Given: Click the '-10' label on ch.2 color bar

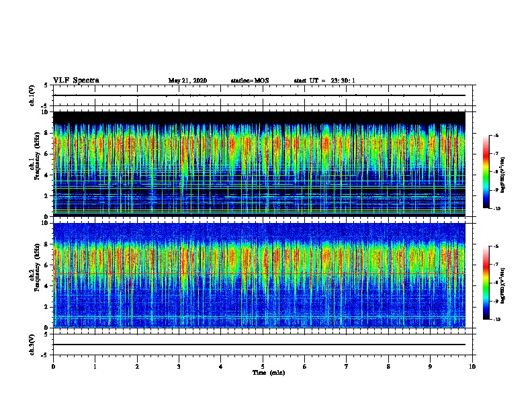Looking at the screenshot, I should coord(496,320).
